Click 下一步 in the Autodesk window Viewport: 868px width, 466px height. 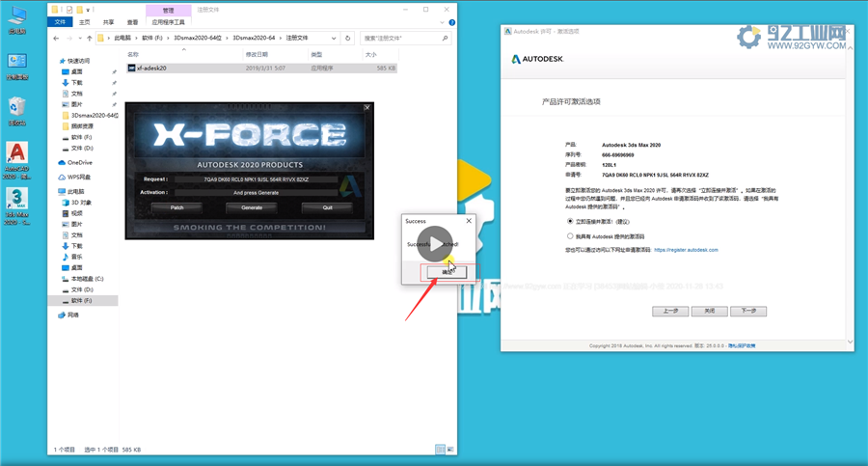[748, 312]
